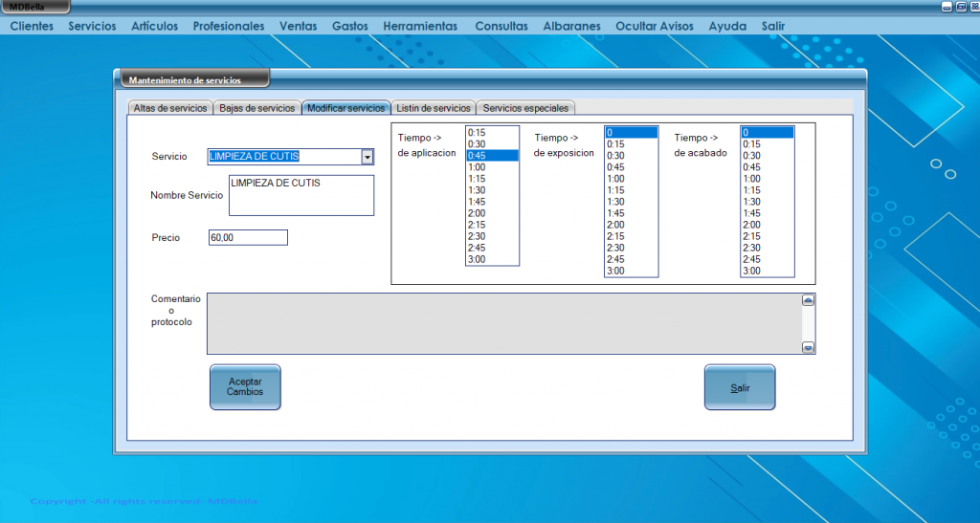Switch to Bajas de servicios tab
Screen dimensions: 980x523
(x=256, y=108)
